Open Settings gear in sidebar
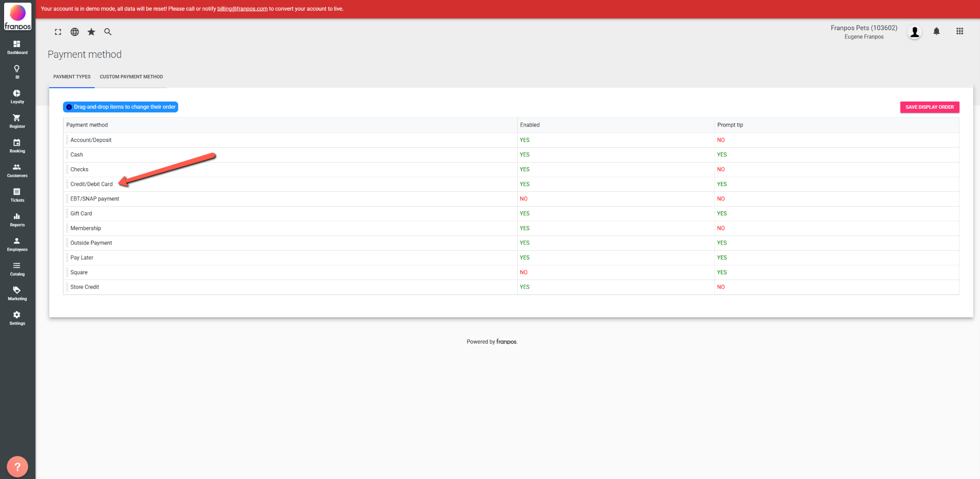The height and width of the screenshot is (479, 980). tap(17, 317)
